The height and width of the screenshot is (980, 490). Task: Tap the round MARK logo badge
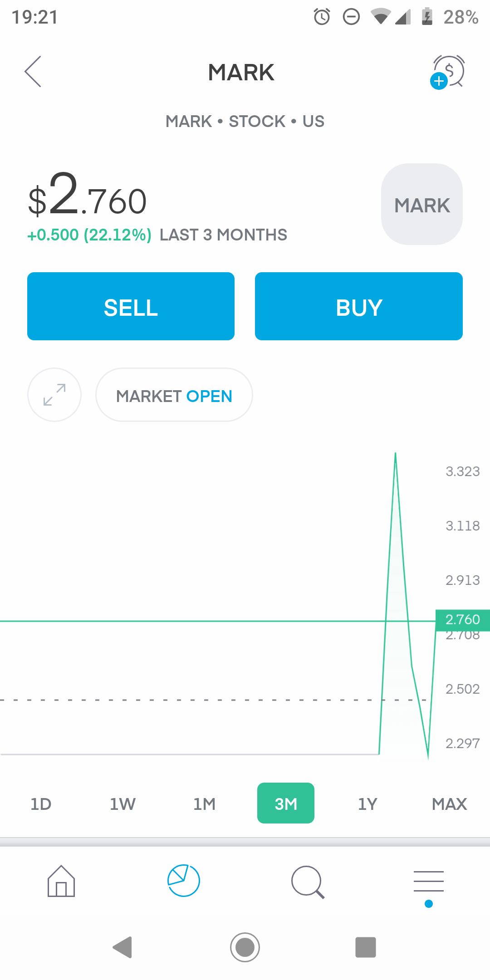(422, 204)
